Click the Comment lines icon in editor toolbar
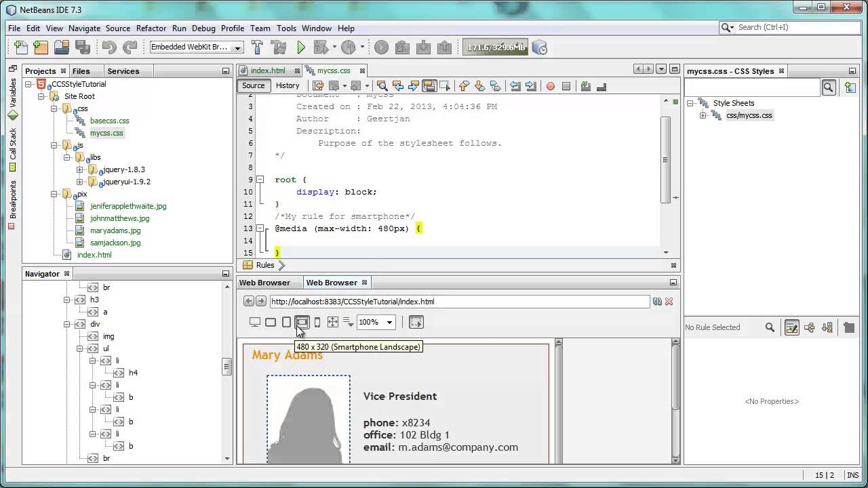This screenshot has width=868, height=488. pyautogui.click(x=585, y=86)
